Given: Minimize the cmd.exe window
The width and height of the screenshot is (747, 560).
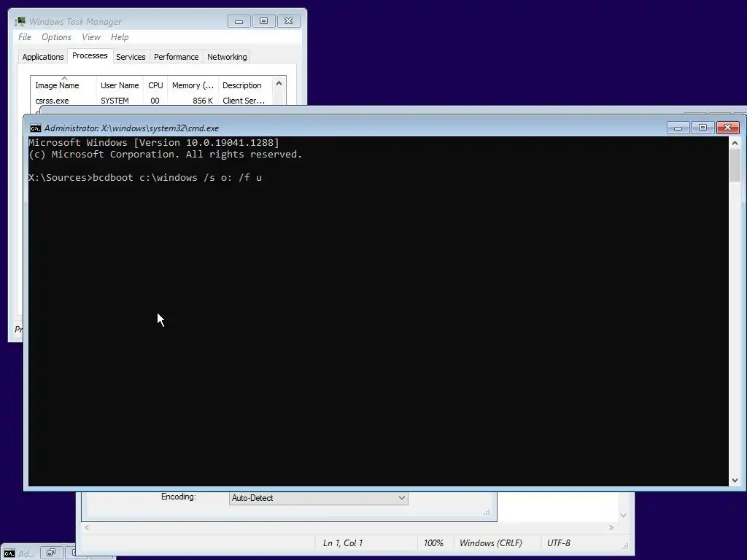Looking at the screenshot, I should (678, 128).
